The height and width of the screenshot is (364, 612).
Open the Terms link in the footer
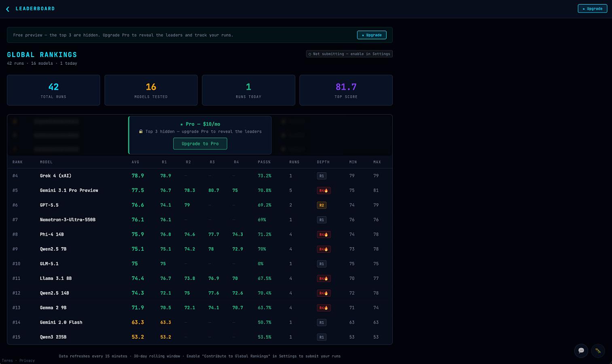pos(7,360)
